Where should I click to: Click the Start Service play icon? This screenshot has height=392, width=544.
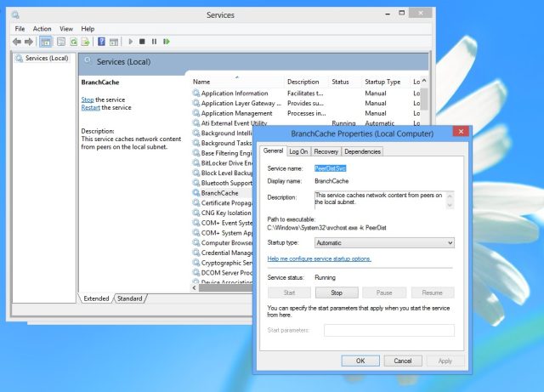(x=130, y=42)
